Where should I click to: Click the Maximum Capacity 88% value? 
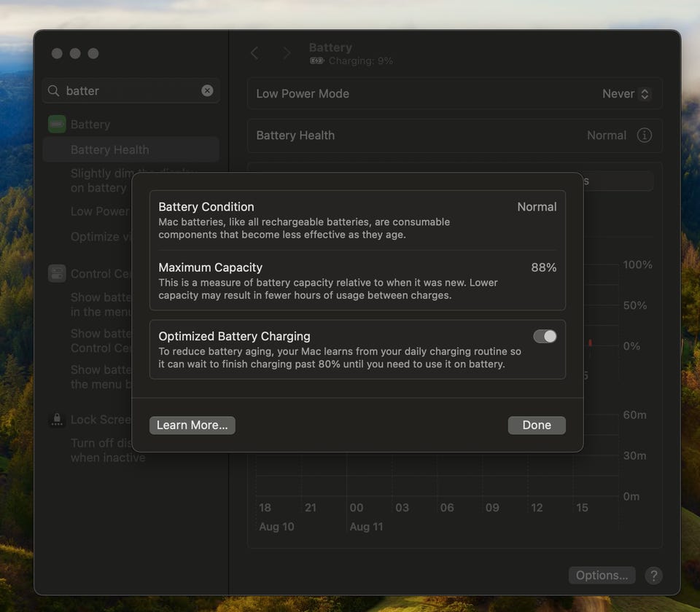(x=544, y=267)
